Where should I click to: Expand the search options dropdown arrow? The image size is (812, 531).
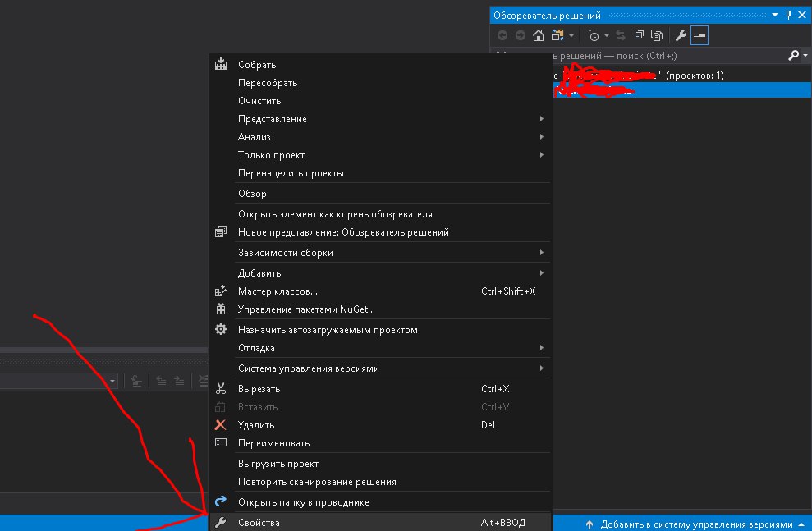[804, 56]
